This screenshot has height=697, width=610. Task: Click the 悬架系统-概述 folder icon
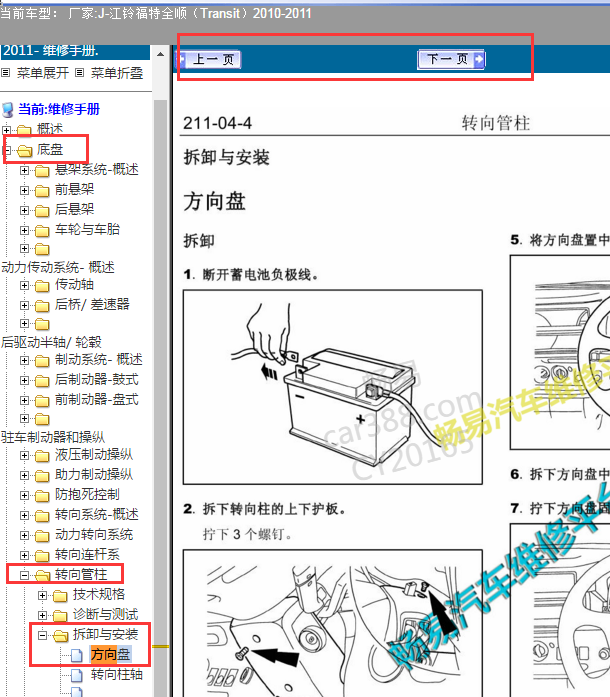42,171
